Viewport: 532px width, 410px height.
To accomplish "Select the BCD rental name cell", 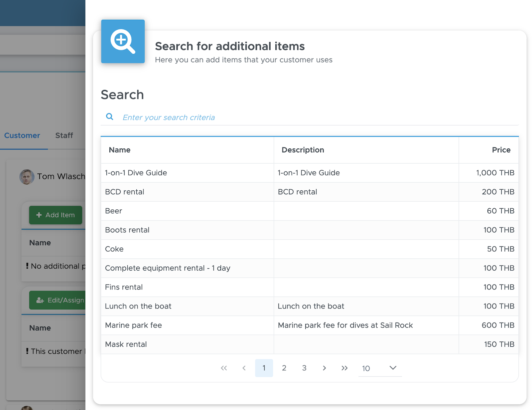I will point(187,192).
